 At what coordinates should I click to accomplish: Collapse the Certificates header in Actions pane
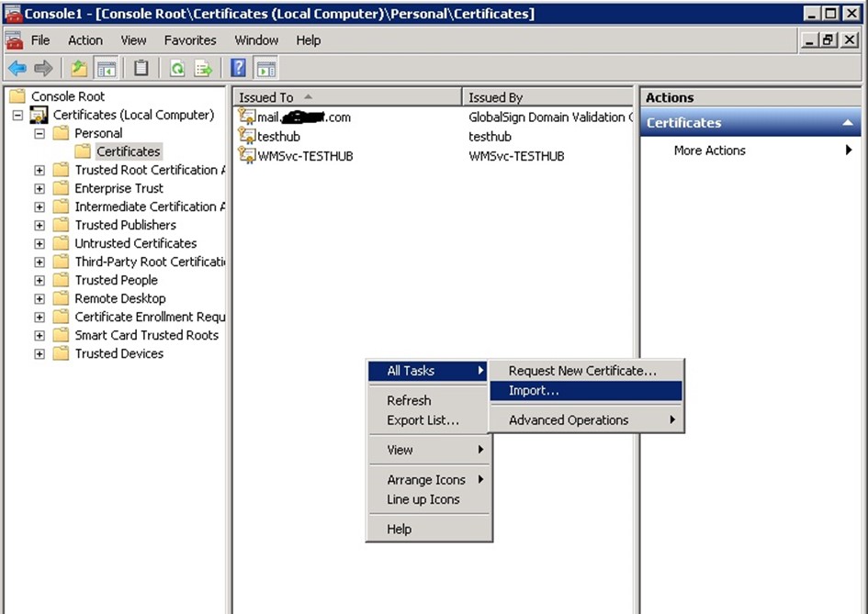point(848,123)
